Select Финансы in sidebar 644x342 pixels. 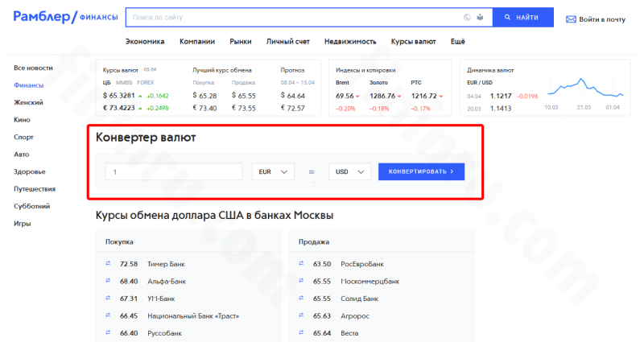pos(28,85)
